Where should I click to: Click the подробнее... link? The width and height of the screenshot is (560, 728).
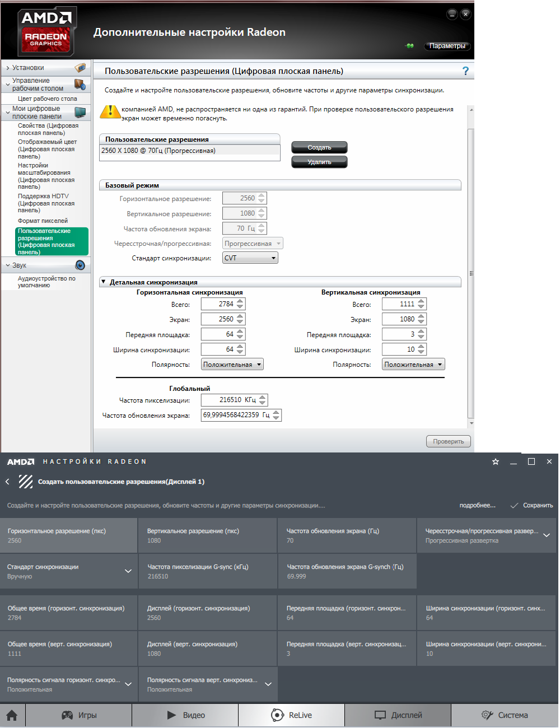[477, 505]
